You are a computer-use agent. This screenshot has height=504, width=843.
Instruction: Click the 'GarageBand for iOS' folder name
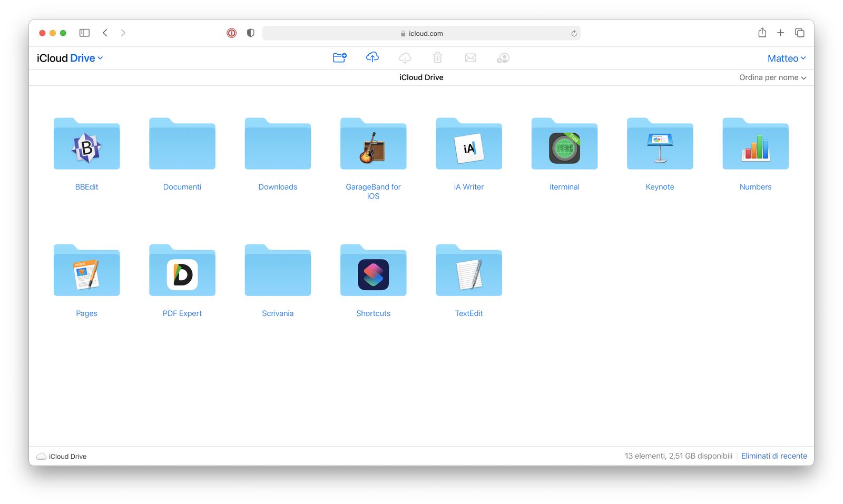[374, 192]
